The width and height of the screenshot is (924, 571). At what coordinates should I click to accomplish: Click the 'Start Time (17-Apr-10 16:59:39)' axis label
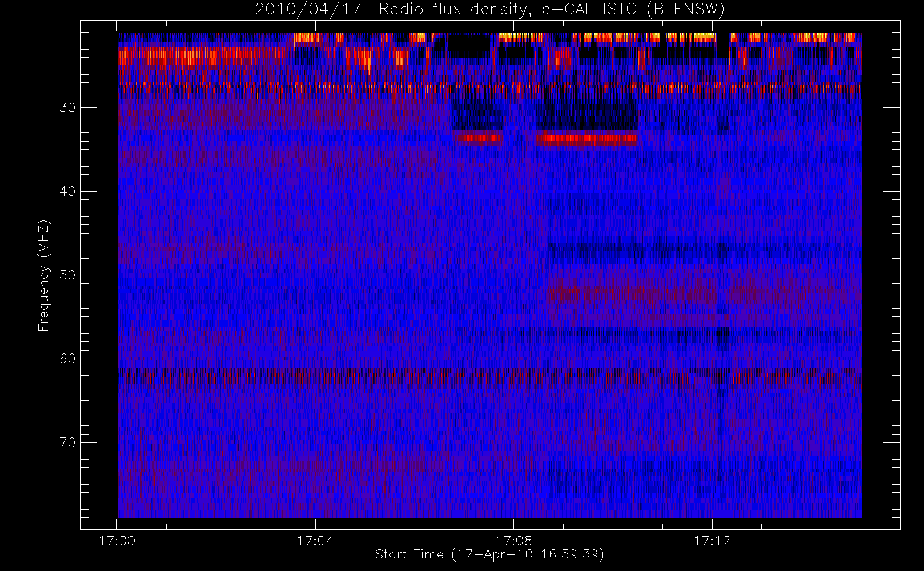tap(489, 554)
